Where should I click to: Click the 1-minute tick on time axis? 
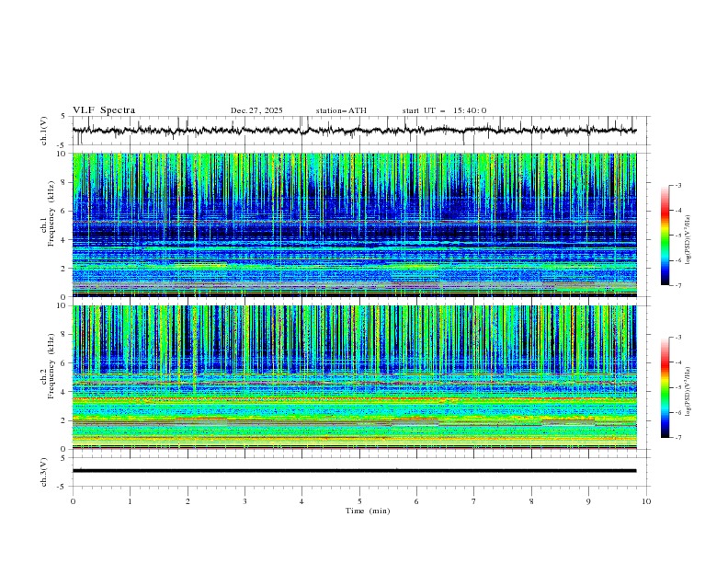pos(130,502)
